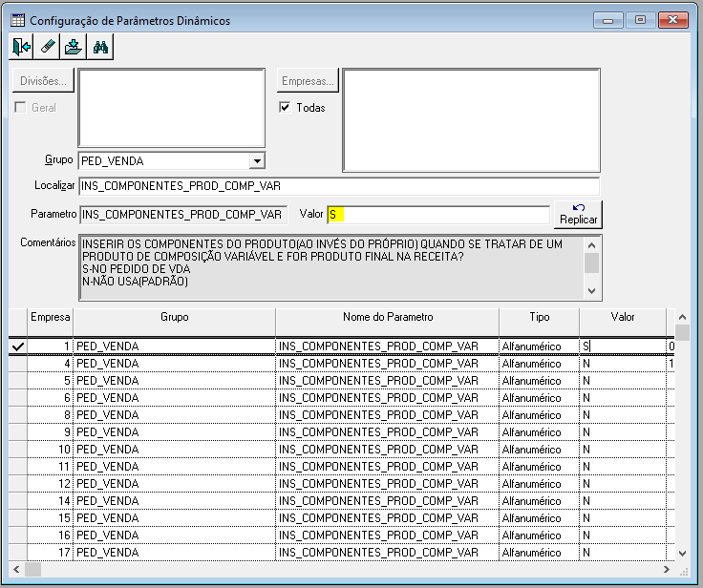Click the save to tray toolbar icon
703x588 pixels.
(x=74, y=47)
